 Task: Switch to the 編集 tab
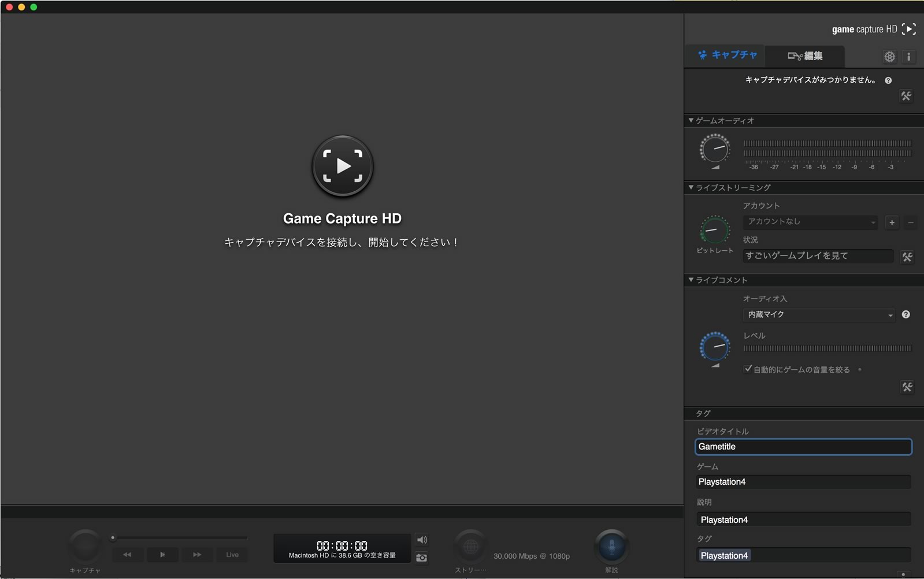click(x=805, y=56)
